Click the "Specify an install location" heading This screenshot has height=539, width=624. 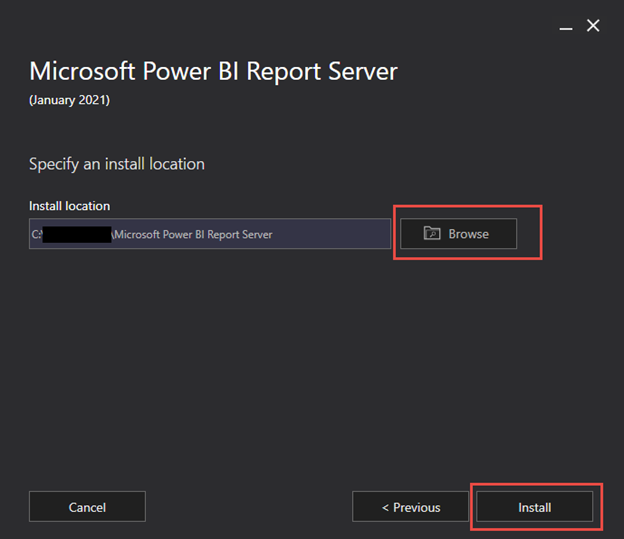(116, 163)
